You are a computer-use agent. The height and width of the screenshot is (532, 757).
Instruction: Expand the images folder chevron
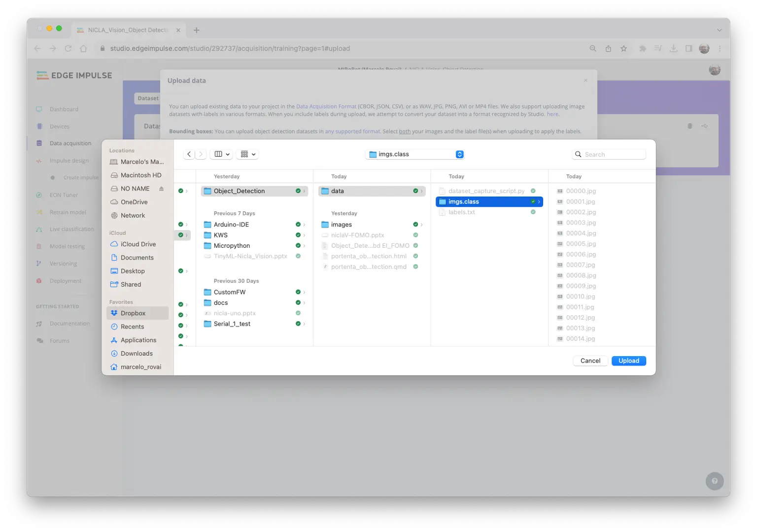tap(421, 225)
